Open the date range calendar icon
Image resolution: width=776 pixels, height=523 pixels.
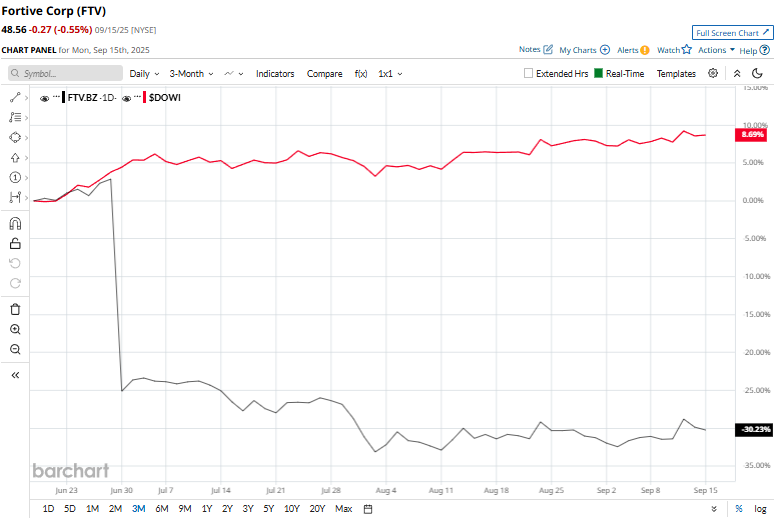(x=368, y=509)
